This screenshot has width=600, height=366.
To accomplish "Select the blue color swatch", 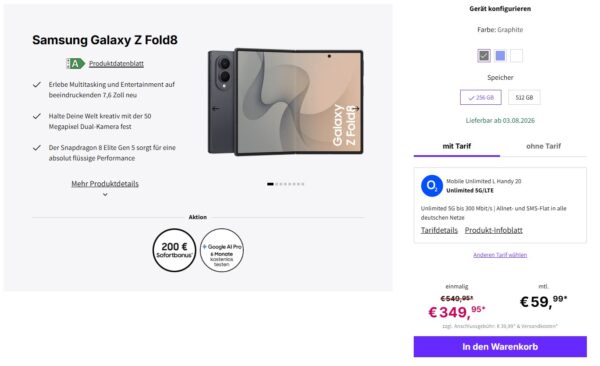I will tap(500, 56).
